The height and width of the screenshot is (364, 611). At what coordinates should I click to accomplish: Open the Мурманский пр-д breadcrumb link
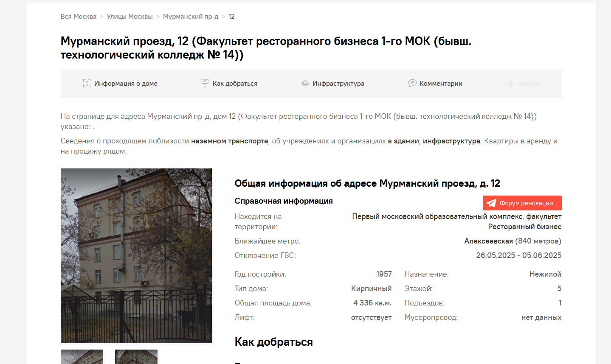pos(191,17)
